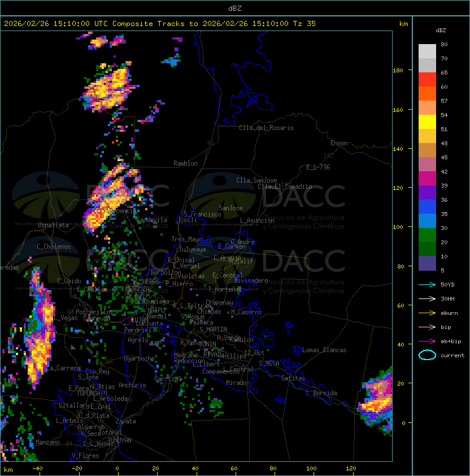Viewport: 470px width, 476px height.
Task: Select the Uspallata map label
Action: pos(54,225)
